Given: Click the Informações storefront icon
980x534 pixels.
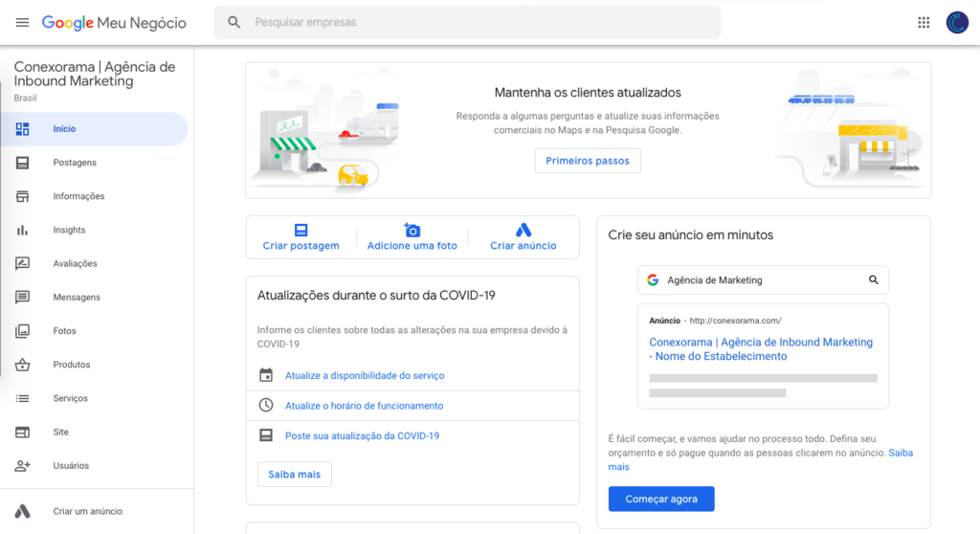Looking at the screenshot, I should (23, 196).
